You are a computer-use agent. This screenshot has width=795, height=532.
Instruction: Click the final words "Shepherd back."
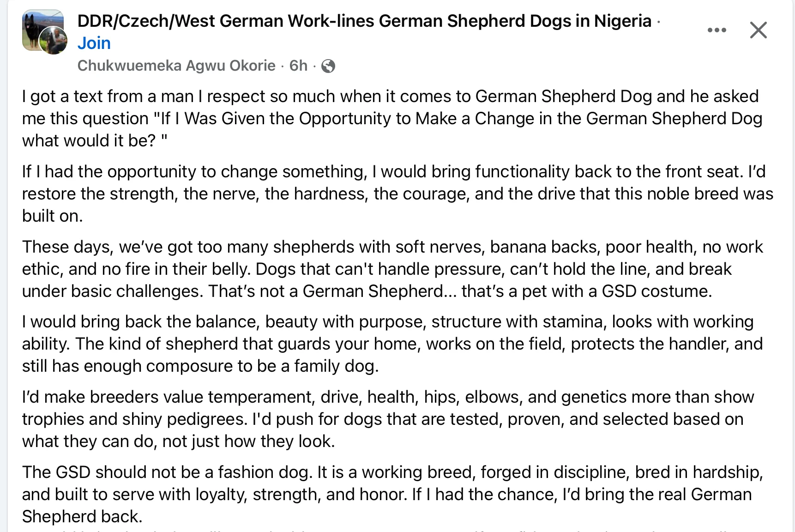(x=82, y=516)
